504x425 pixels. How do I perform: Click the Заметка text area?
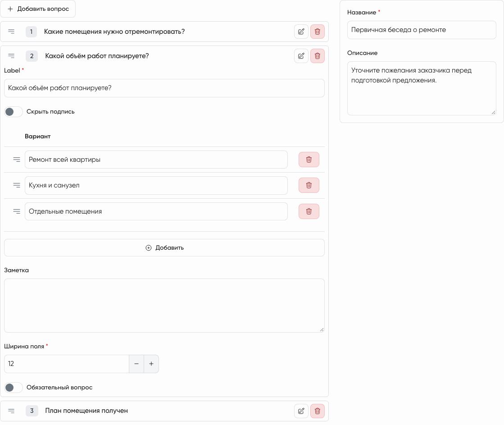164,306
